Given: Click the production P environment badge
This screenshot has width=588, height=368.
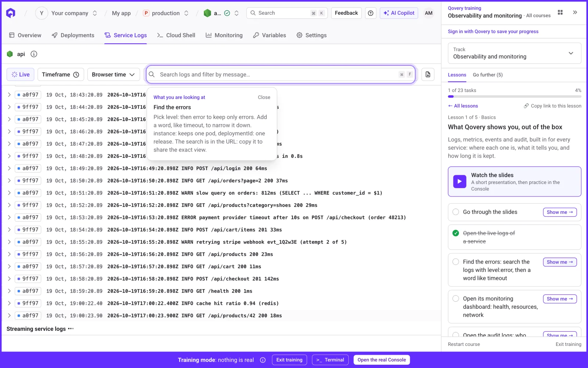Looking at the screenshot, I should tap(146, 13).
